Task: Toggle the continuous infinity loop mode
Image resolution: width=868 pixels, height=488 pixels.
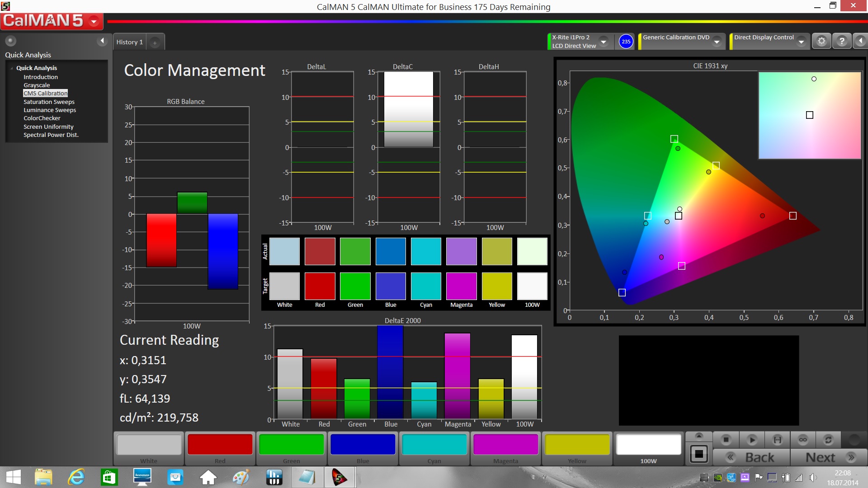Action: tap(803, 440)
